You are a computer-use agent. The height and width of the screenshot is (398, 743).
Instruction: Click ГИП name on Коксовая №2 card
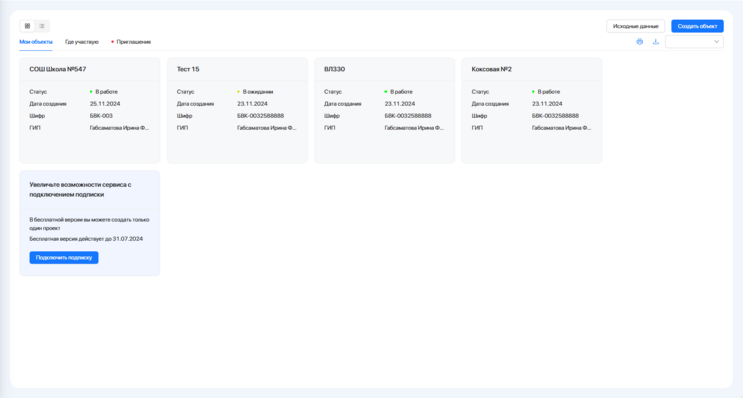pos(561,128)
